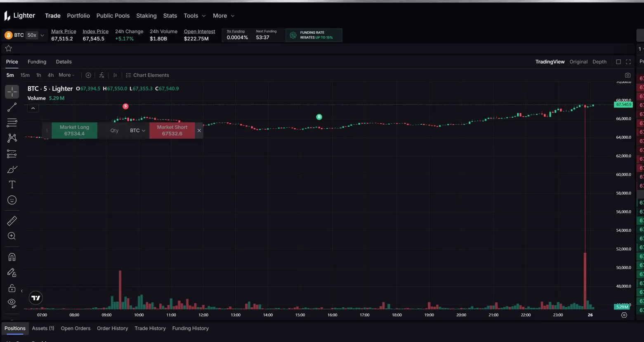Select the 4h timeframe
The width and height of the screenshot is (644, 342).
[x=51, y=75]
